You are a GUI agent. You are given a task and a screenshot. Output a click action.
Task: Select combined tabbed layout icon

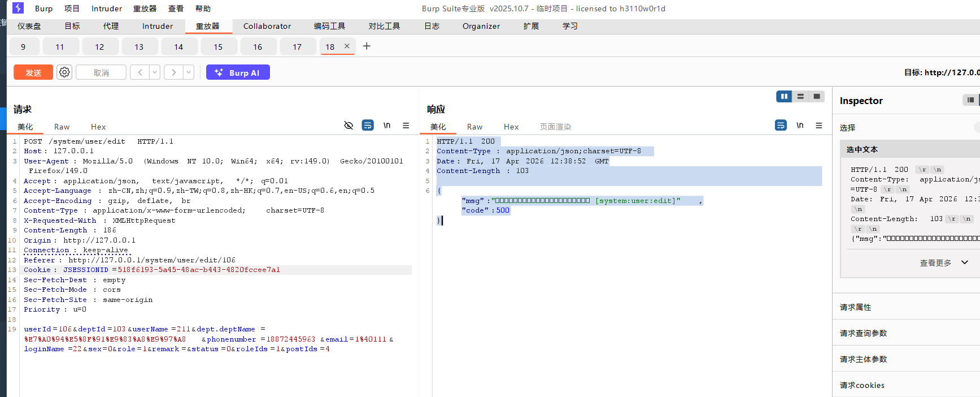pyautogui.click(x=817, y=97)
